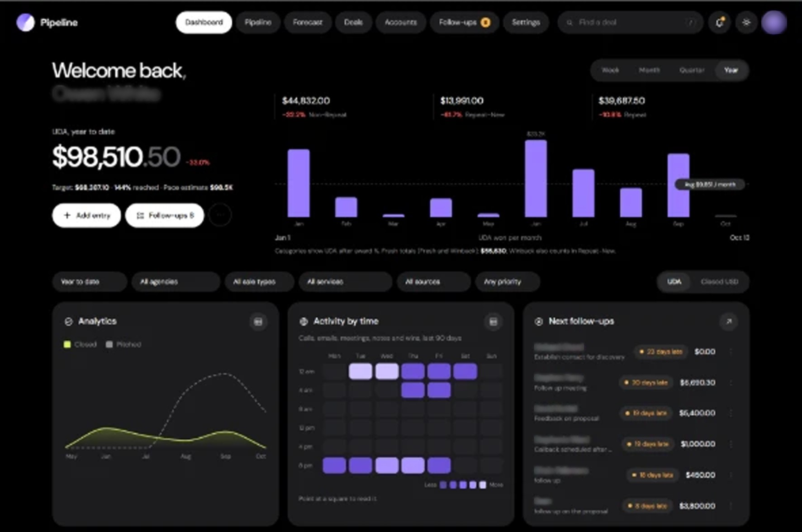Open the Deals tab
Image resolution: width=802 pixels, height=532 pixels.
(x=353, y=22)
